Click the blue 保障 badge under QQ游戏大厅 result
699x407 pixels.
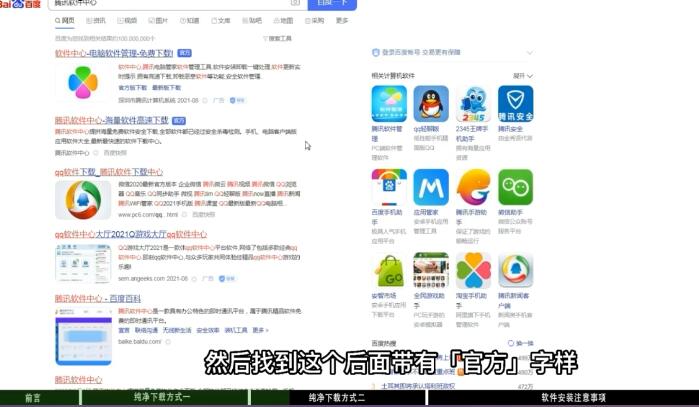point(227,279)
